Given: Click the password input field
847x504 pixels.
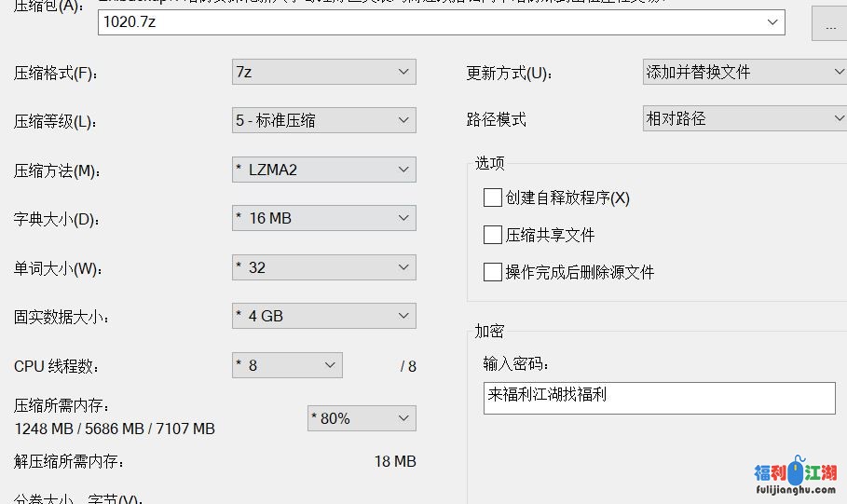Looking at the screenshot, I should pyautogui.click(x=659, y=398).
